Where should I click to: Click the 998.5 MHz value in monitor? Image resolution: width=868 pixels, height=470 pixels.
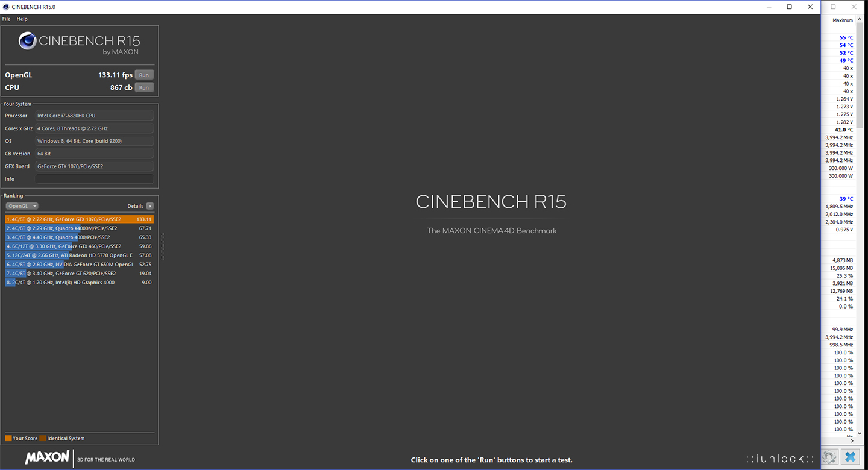pos(841,345)
